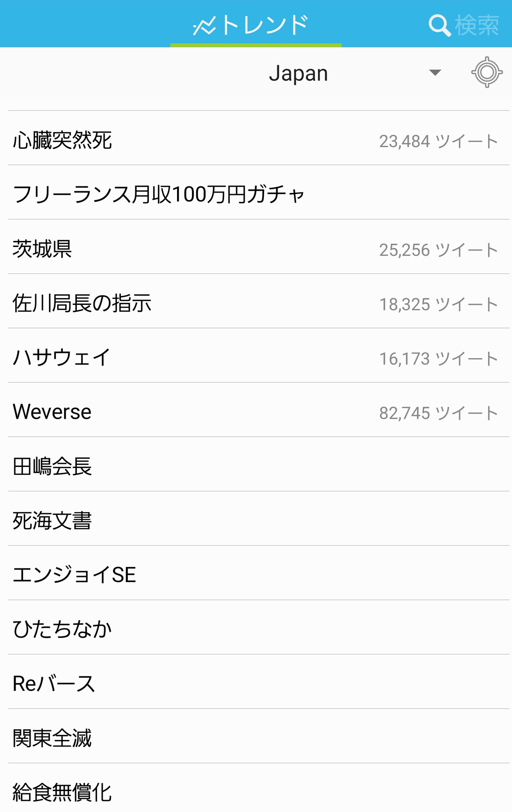Open the 給食無償化 trend
512x812 pixels.
(x=259, y=789)
